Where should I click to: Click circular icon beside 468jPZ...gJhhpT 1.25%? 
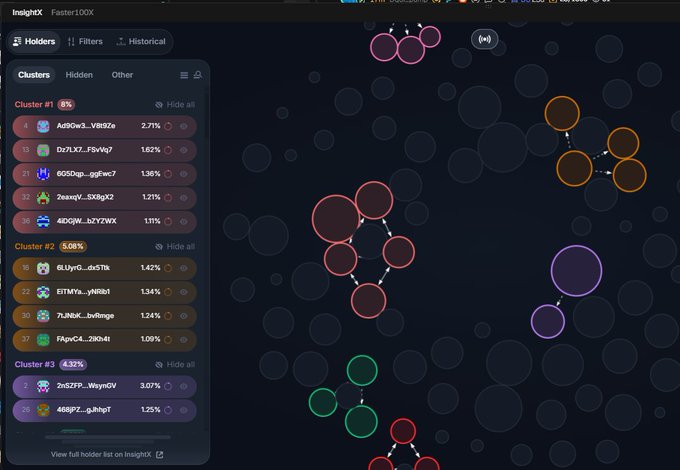(168, 410)
